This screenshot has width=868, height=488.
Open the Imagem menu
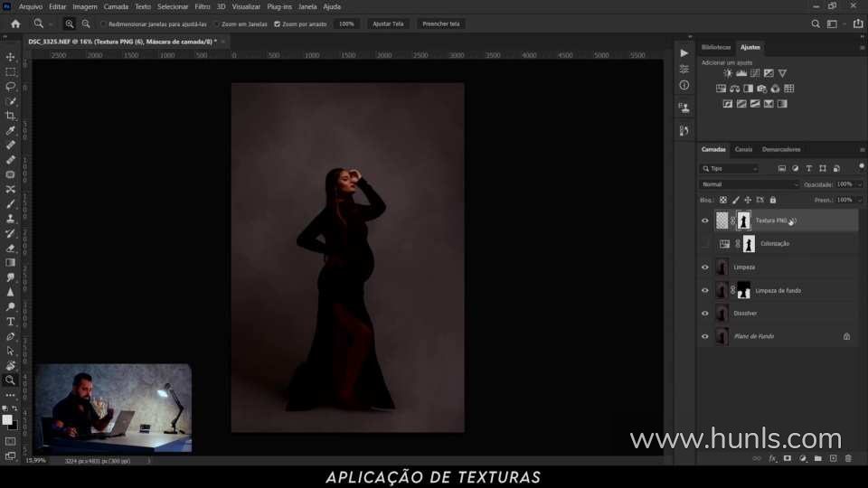tap(85, 6)
